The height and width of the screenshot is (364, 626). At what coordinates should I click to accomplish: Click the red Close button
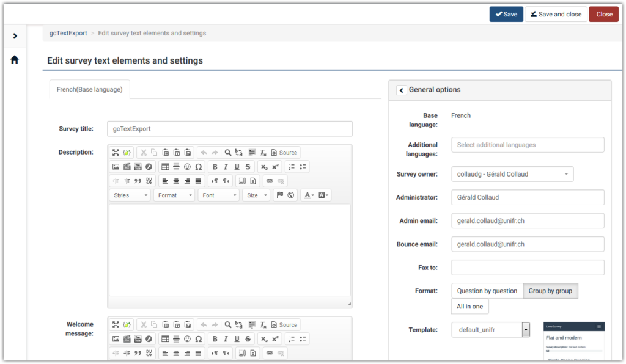(603, 15)
